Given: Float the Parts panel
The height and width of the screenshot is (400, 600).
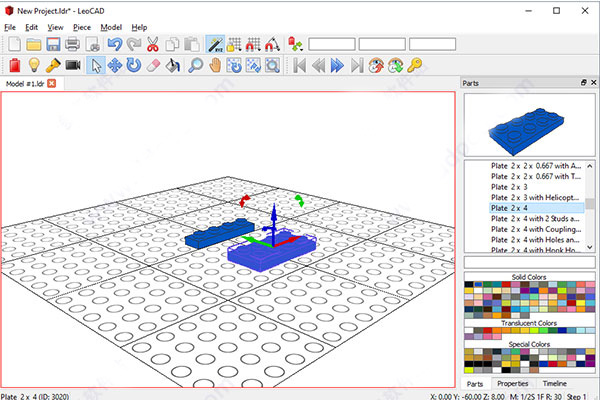Looking at the screenshot, I should (x=583, y=83).
